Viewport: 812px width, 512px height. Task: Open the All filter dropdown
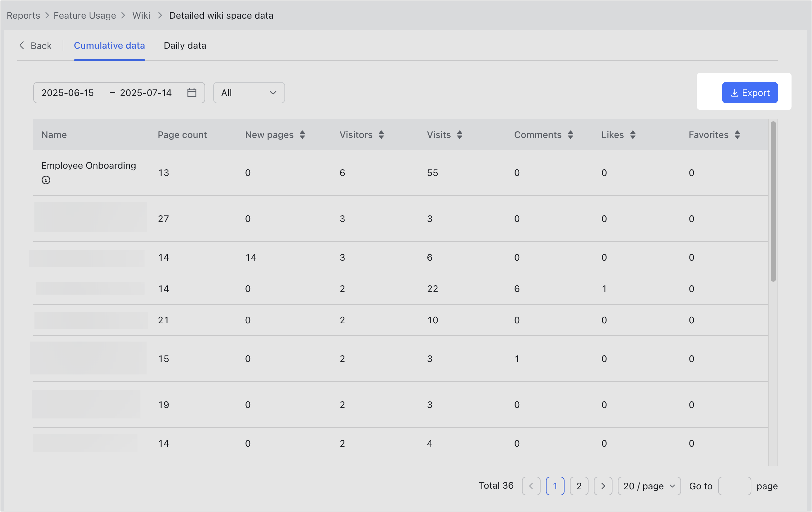tap(249, 92)
